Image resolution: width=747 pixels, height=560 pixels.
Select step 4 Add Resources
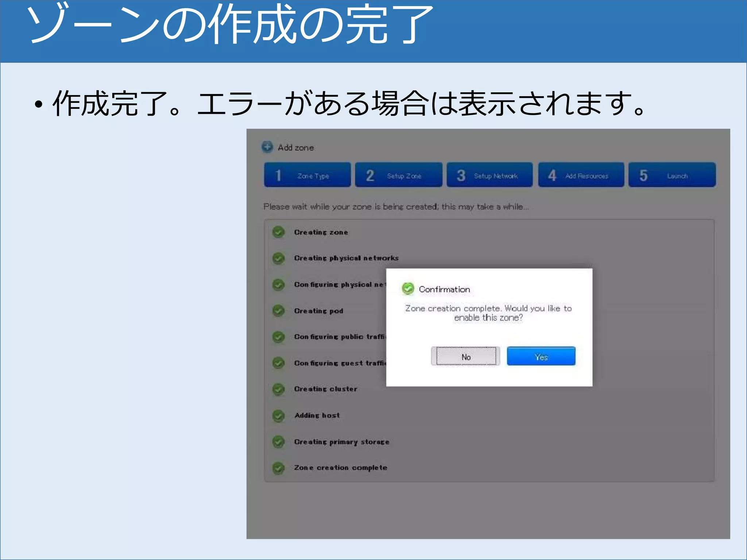pyautogui.click(x=581, y=175)
